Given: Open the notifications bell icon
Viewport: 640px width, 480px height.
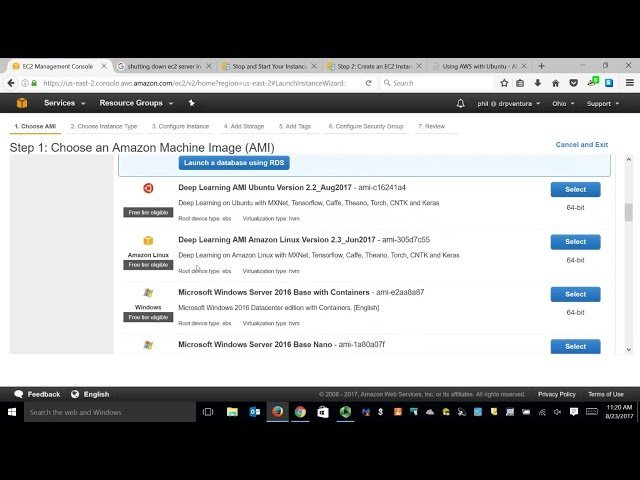Looking at the screenshot, I should coord(460,103).
